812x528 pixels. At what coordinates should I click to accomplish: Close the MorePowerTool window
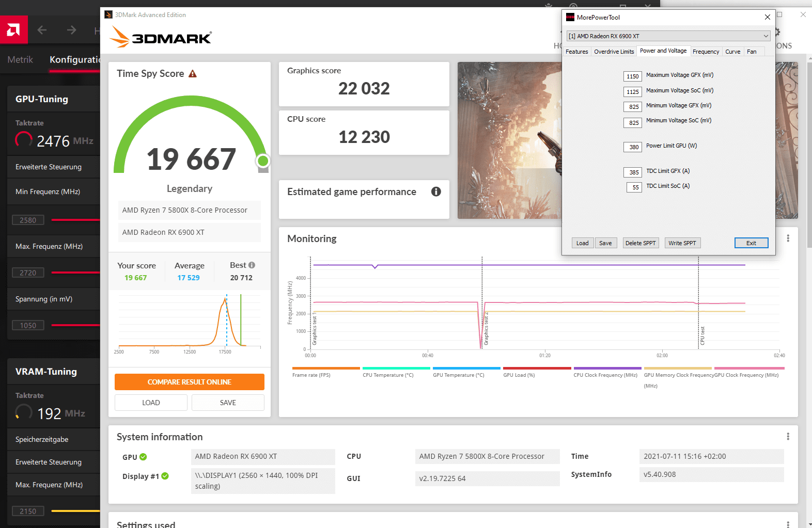767,17
